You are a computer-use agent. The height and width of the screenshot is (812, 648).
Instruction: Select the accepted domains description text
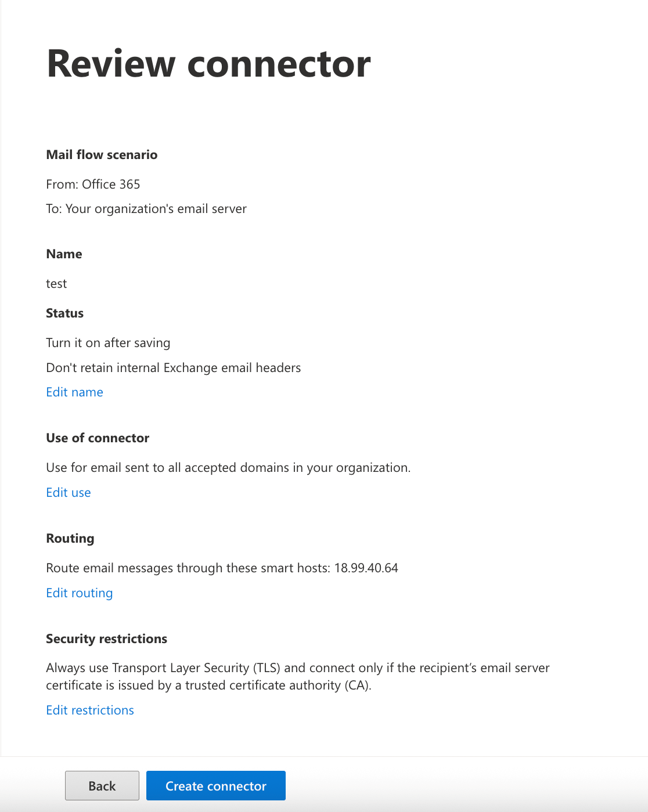[x=228, y=468]
